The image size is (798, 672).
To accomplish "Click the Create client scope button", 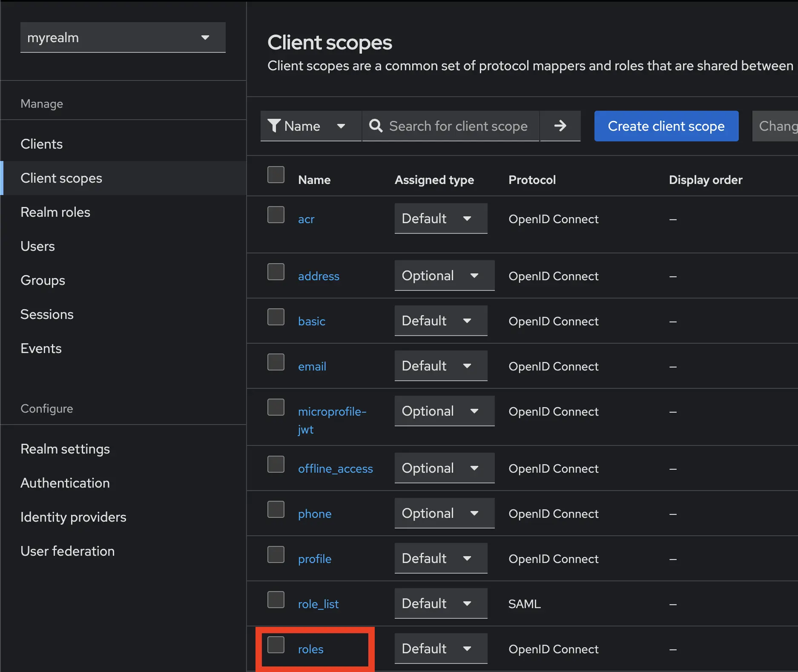I will (x=666, y=126).
